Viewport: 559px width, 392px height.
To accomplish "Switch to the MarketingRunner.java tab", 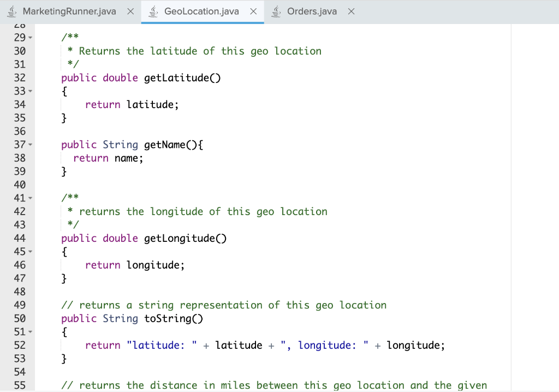I will pyautogui.click(x=69, y=11).
